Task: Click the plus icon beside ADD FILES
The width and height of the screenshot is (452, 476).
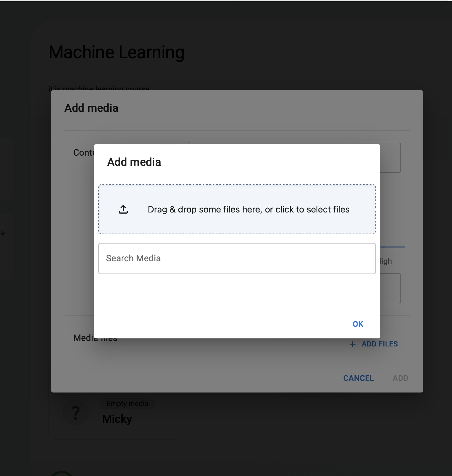Action: pyautogui.click(x=353, y=344)
